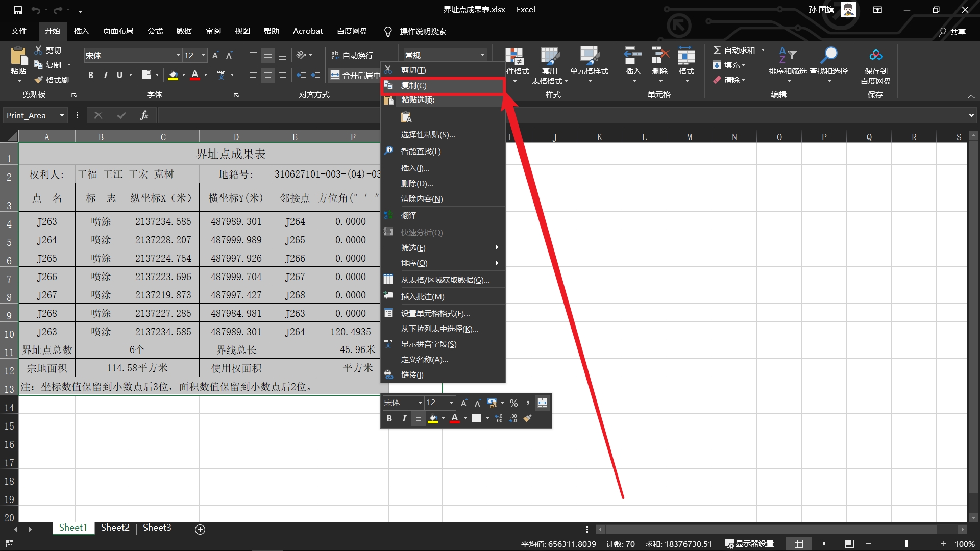Open the Find and Select magnifier

tap(828, 55)
